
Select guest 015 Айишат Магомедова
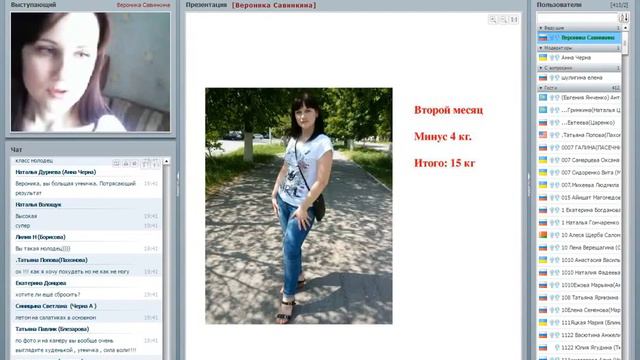579,198
